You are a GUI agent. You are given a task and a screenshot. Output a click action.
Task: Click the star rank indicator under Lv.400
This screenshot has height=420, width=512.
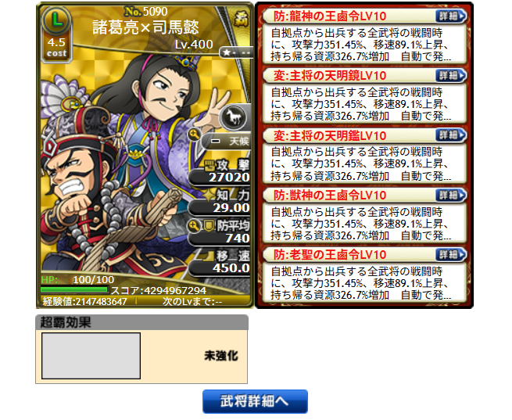click(236, 52)
